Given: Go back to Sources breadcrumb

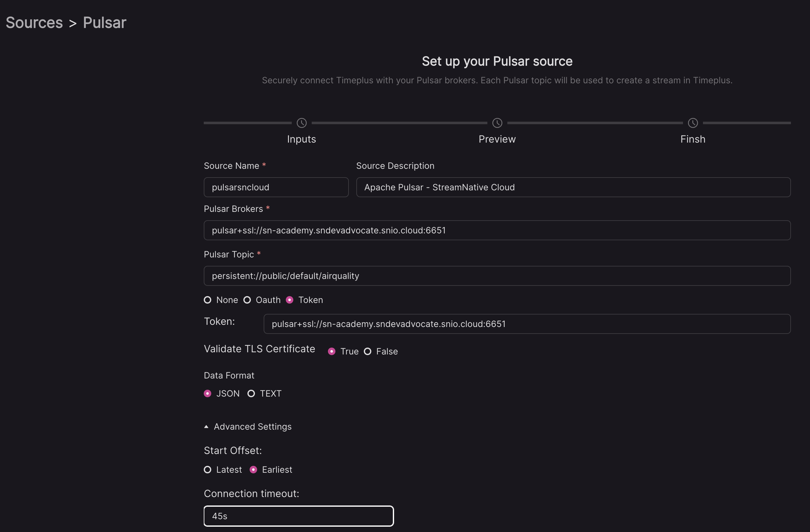Looking at the screenshot, I should click(x=34, y=23).
